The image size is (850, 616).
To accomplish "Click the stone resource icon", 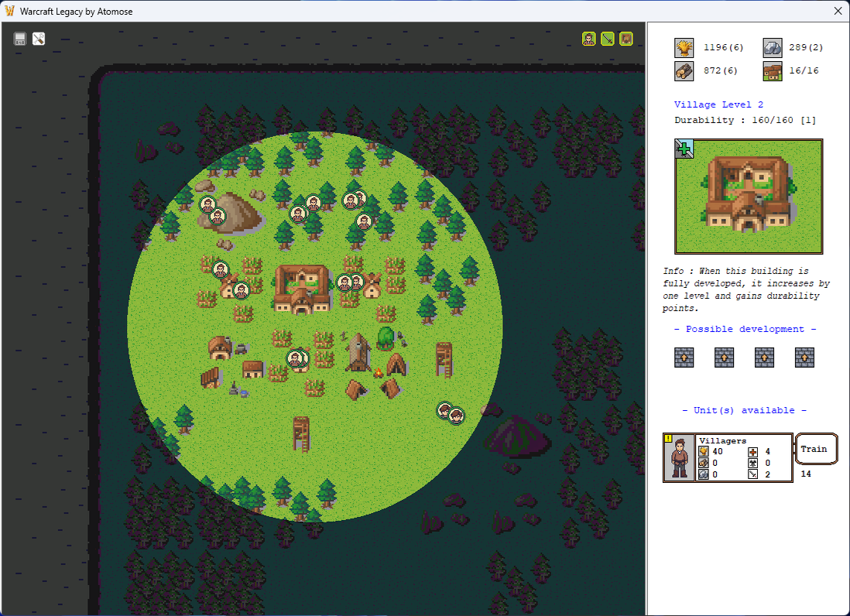I will click(x=773, y=48).
